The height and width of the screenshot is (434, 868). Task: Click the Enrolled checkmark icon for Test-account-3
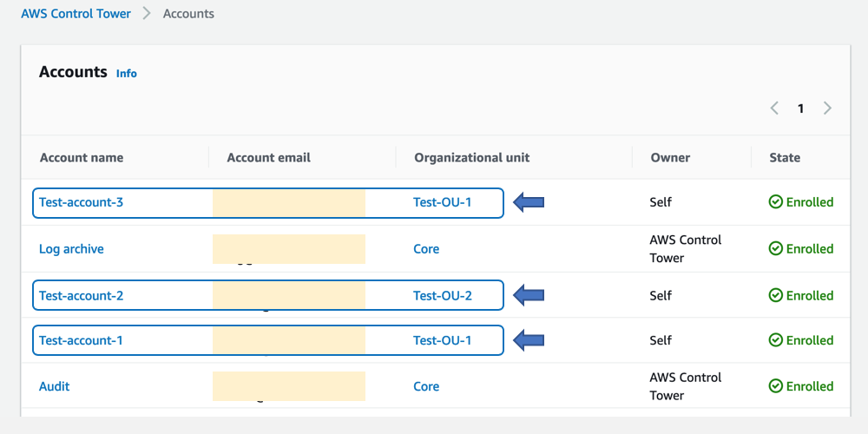coord(776,202)
